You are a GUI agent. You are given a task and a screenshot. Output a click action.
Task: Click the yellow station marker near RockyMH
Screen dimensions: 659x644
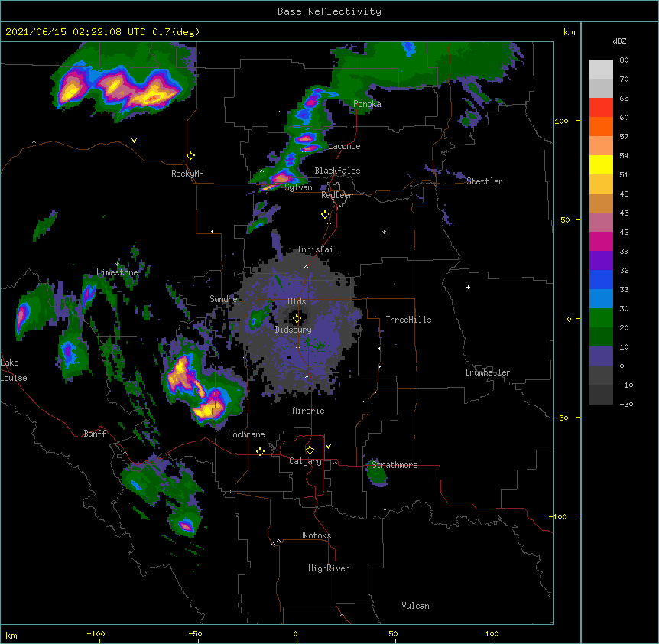[190, 156]
